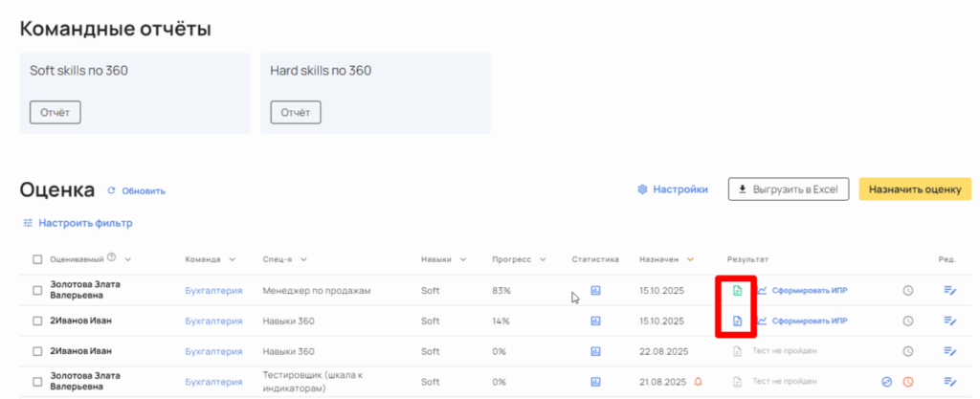
Task: Open Настроить фильтр link
Action: pos(77,223)
